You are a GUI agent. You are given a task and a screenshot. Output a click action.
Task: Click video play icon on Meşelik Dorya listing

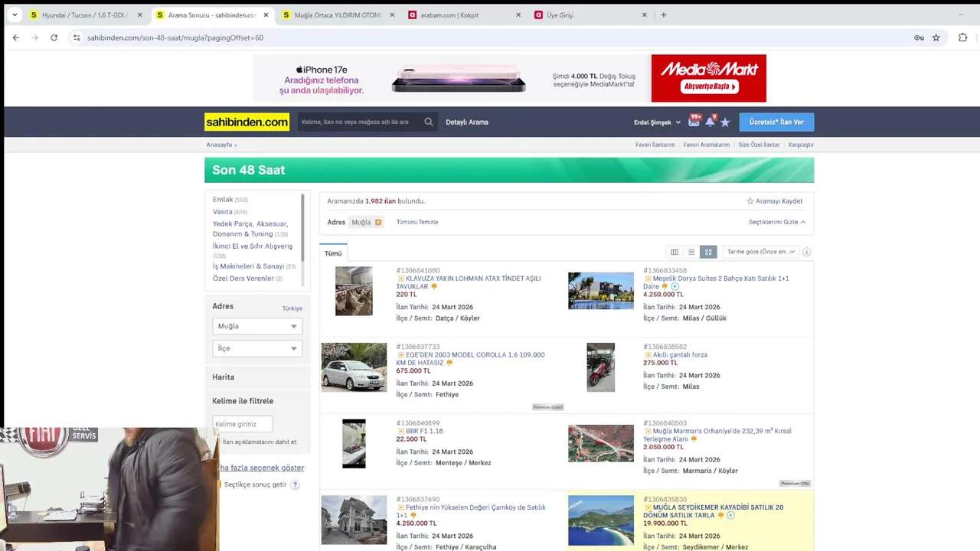(x=675, y=286)
